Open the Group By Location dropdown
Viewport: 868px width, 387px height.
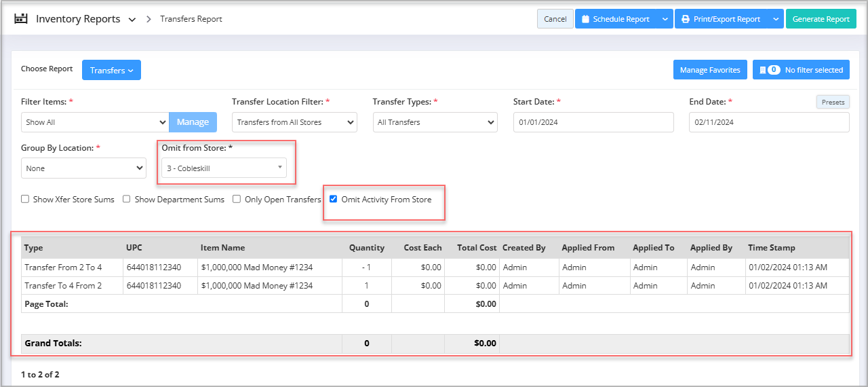[x=83, y=168]
